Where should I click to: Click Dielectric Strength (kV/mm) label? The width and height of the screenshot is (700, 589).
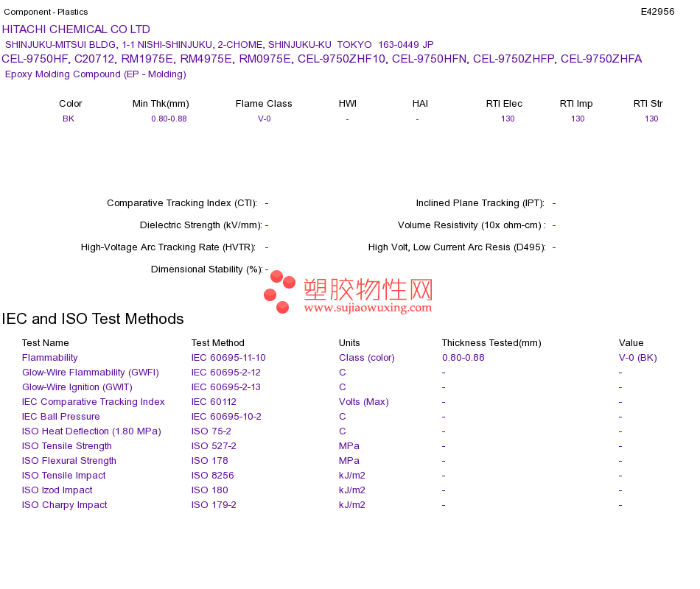(x=201, y=225)
